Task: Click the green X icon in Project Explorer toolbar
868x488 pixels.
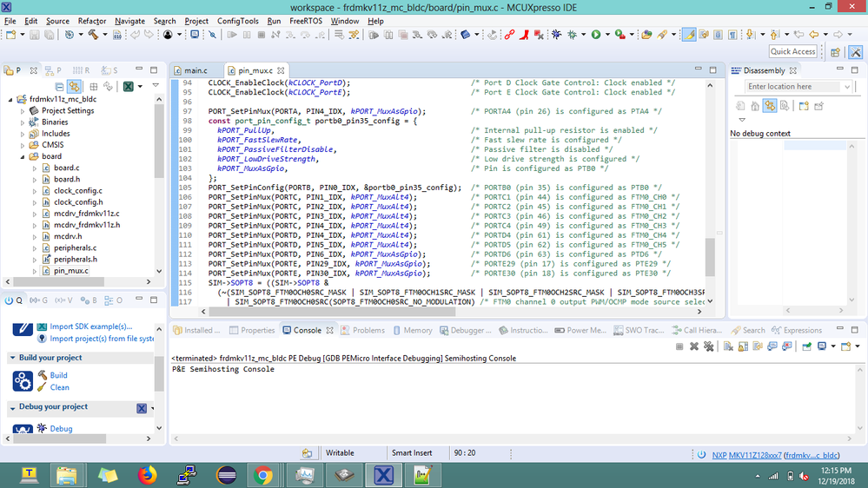Action: pyautogui.click(x=129, y=86)
